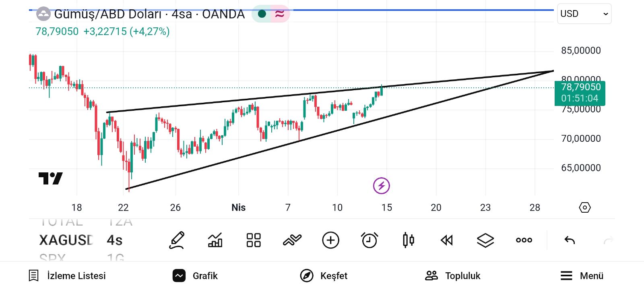
Task: Toggle the green market status dot
Action: pyautogui.click(x=262, y=14)
